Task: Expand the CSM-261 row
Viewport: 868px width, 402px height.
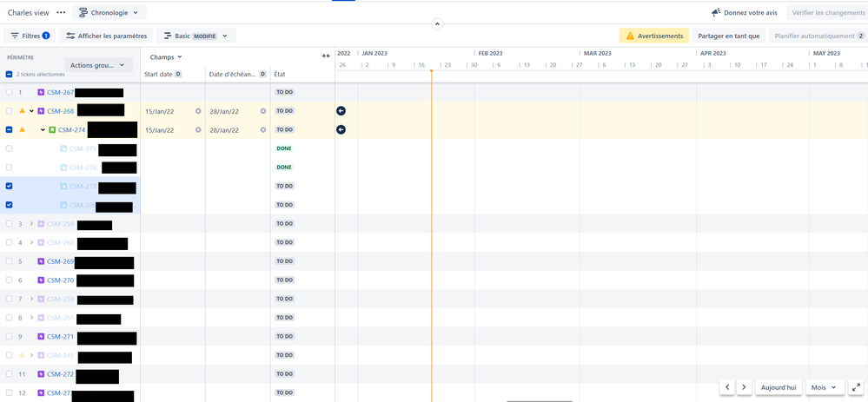Action: click(31, 318)
